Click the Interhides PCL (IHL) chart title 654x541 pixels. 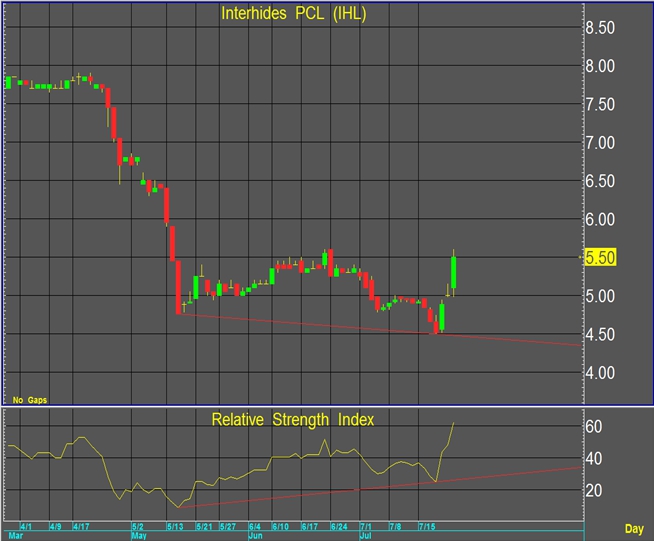pyautogui.click(x=294, y=13)
